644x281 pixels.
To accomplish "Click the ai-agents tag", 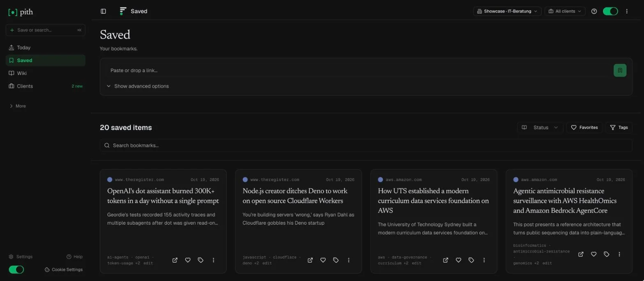I will click(118, 257).
